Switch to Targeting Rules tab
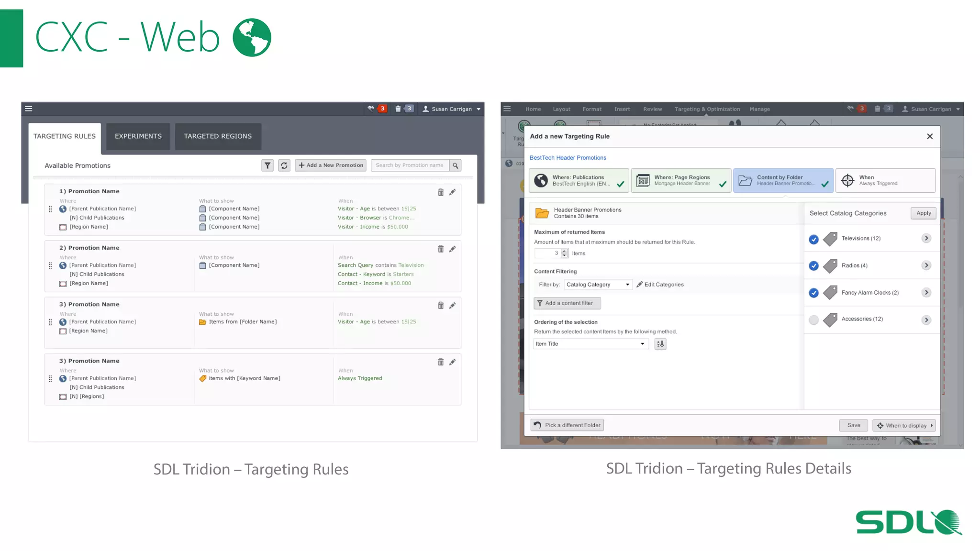Viewport: 980px width, 551px height. [x=65, y=136]
